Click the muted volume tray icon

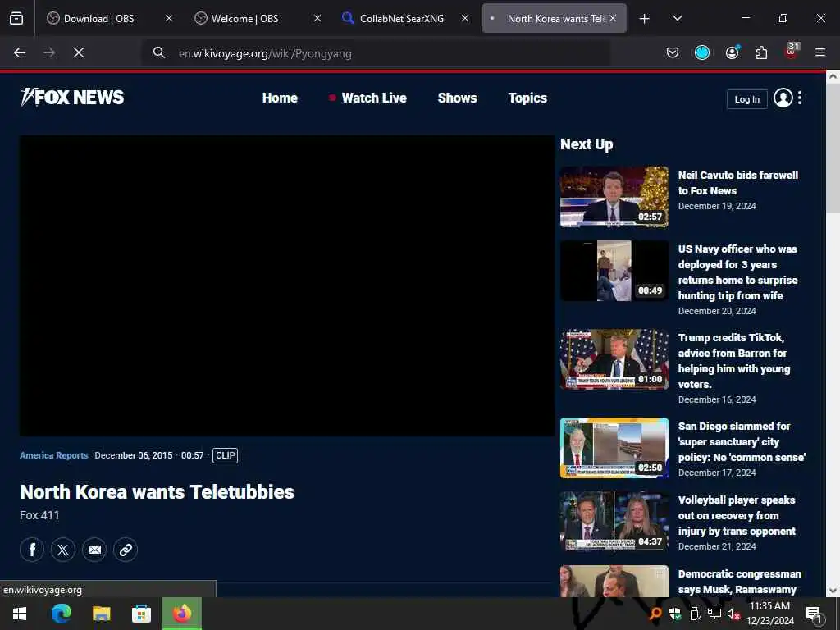click(733, 614)
